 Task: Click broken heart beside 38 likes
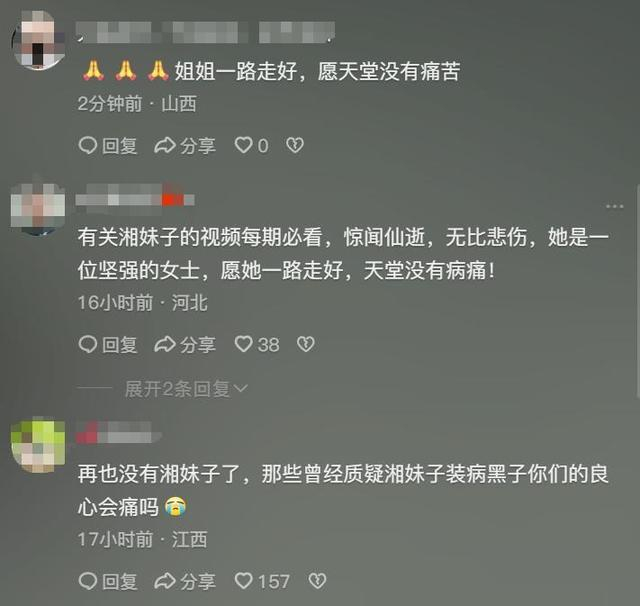(306, 344)
